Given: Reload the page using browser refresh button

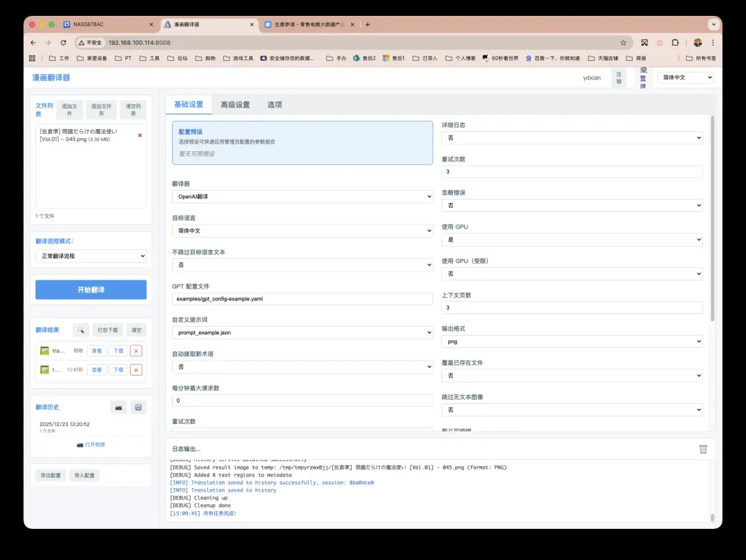Looking at the screenshot, I should (x=64, y=42).
